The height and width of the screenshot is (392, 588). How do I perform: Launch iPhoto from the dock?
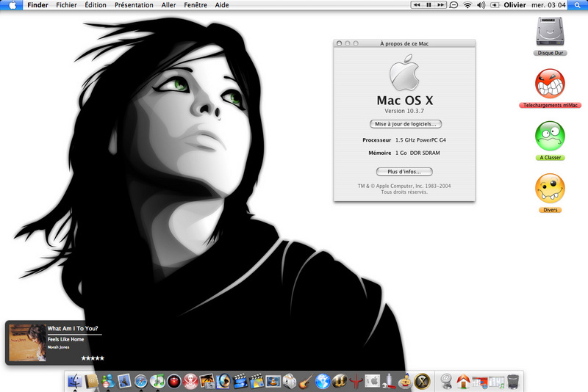click(207, 382)
